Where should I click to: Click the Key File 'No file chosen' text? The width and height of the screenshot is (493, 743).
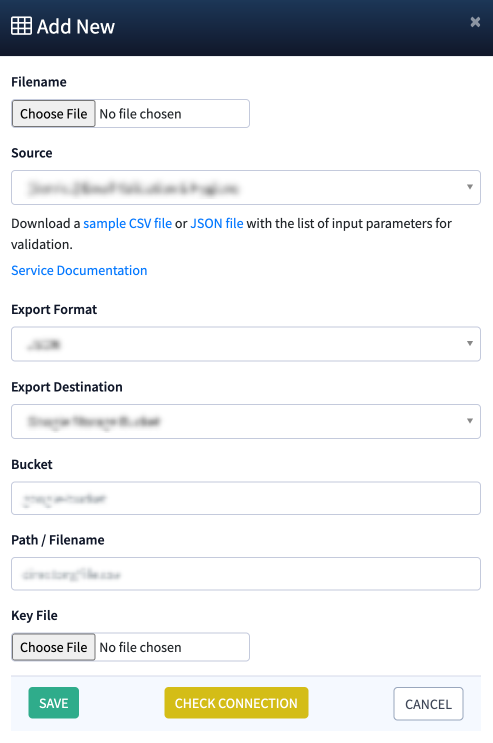[x=140, y=647]
